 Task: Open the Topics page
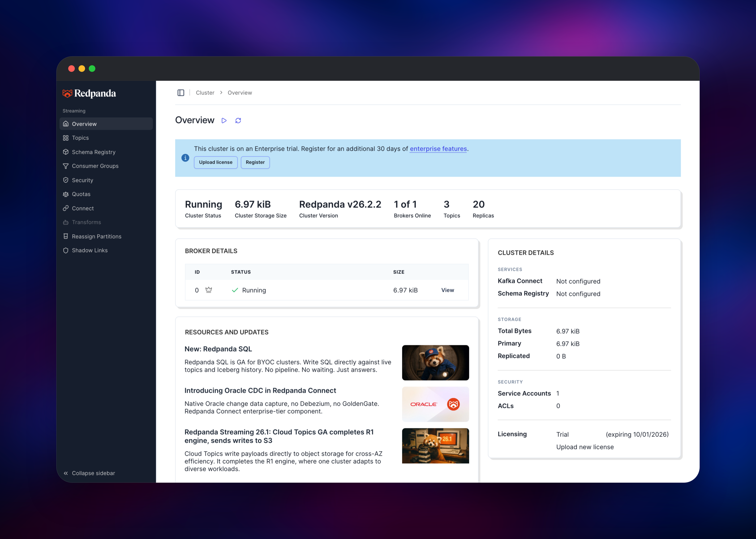[x=106, y=138]
